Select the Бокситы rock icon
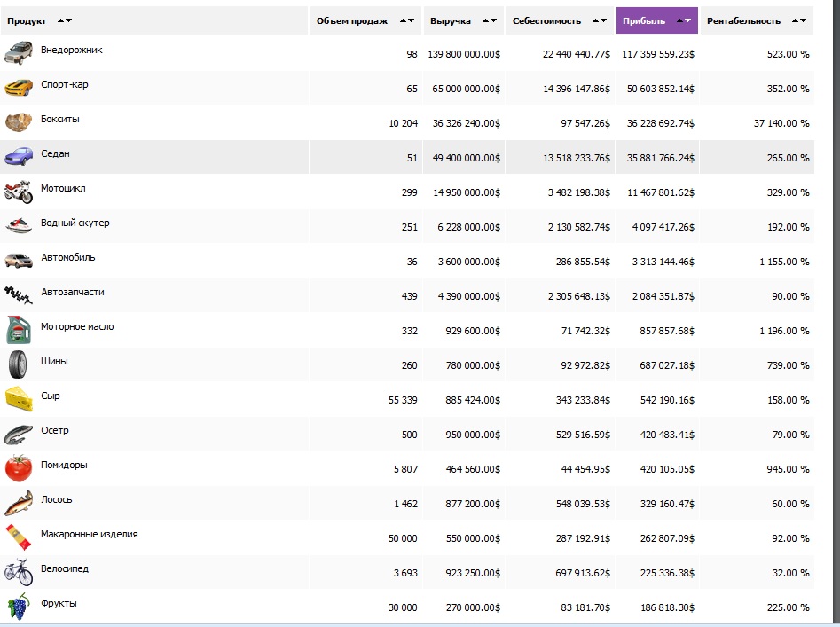Screen dimensions: 840x627 [x=19, y=122]
